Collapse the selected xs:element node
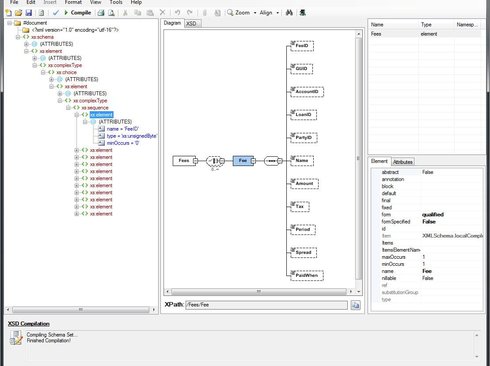Viewport: 490px width, 366px height. coord(77,115)
